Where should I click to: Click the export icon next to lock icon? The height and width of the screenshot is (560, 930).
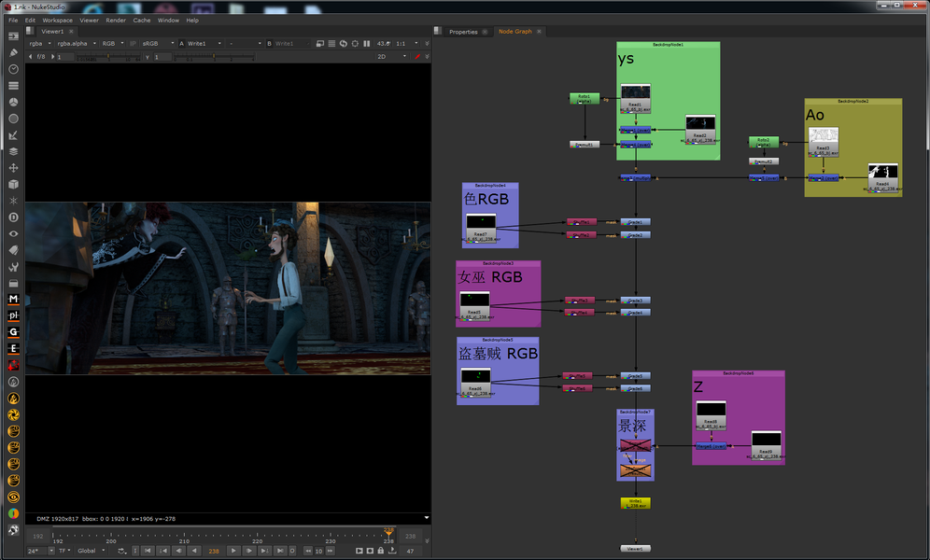pyautogui.click(x=392, y=551)
